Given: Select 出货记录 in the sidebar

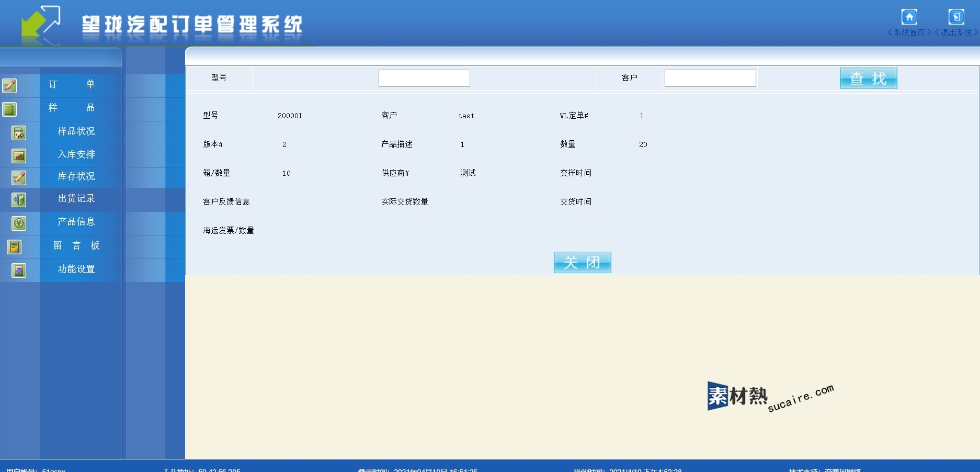Looking at the screenshot, I should [76, 198].
